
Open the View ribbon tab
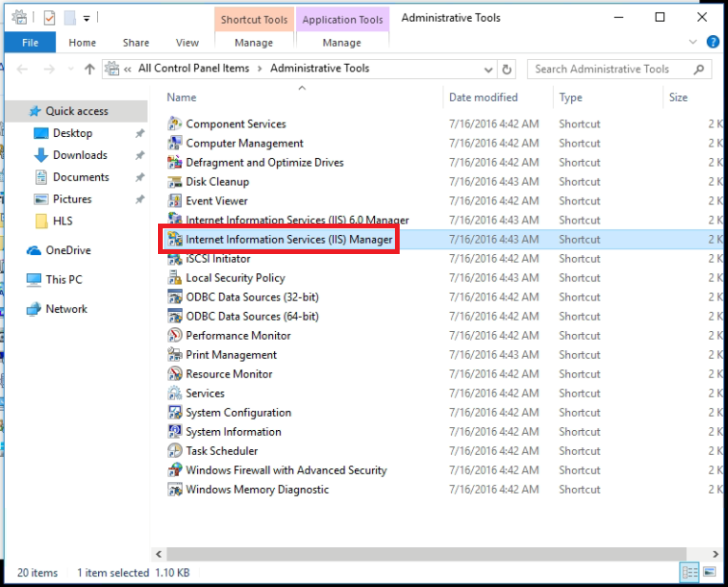(187, 43)
